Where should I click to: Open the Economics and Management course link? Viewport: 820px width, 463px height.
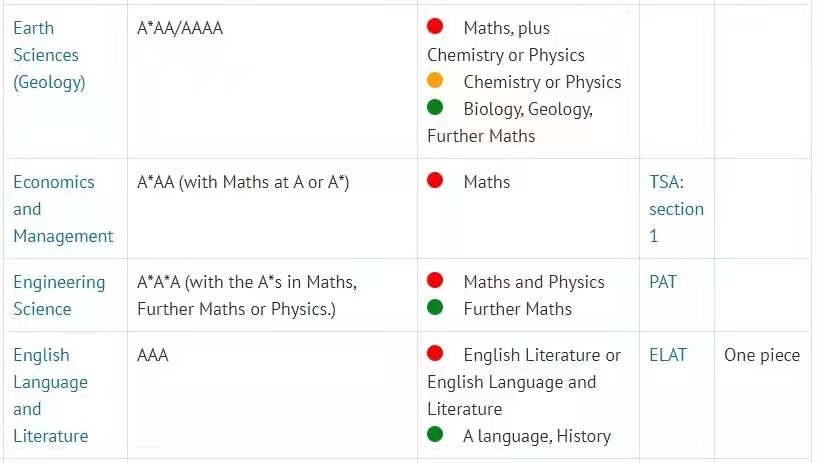[63, 209]
